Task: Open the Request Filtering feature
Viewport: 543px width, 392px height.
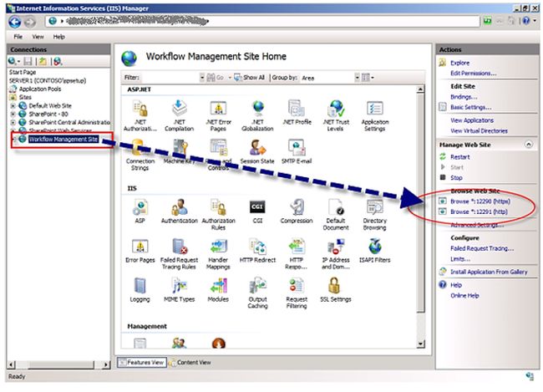Action: pyautogui.click(x=297, y=293)
